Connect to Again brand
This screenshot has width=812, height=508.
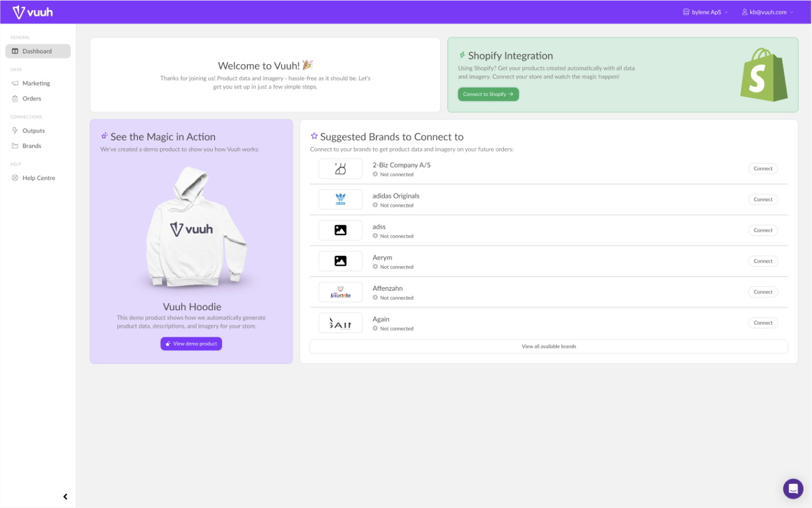point(763,323)
